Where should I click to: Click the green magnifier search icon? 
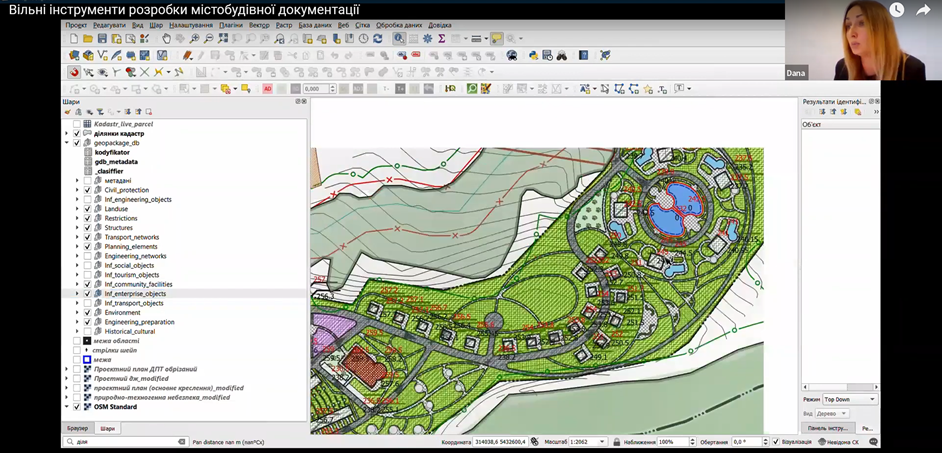[472, 88]
